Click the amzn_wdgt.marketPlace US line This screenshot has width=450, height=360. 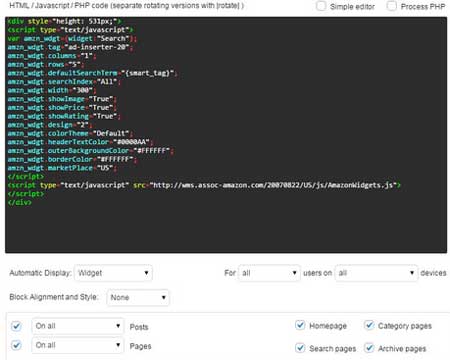[x=62, y=168]
